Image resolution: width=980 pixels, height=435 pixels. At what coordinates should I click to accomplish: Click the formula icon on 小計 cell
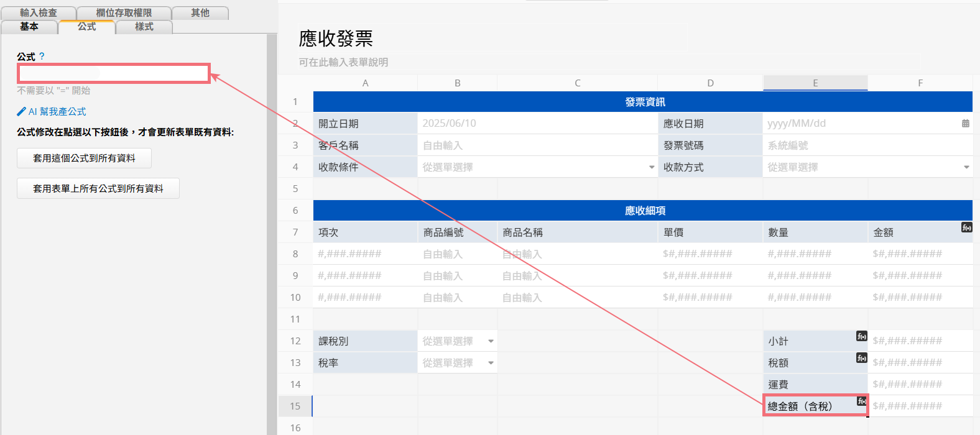tap(862, 336)
